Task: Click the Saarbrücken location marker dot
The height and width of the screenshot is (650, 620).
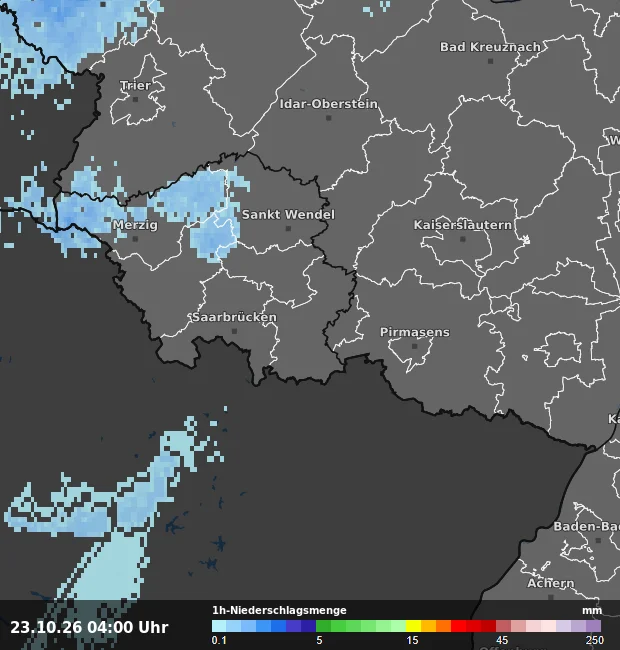Action: [x=234, y=331]
